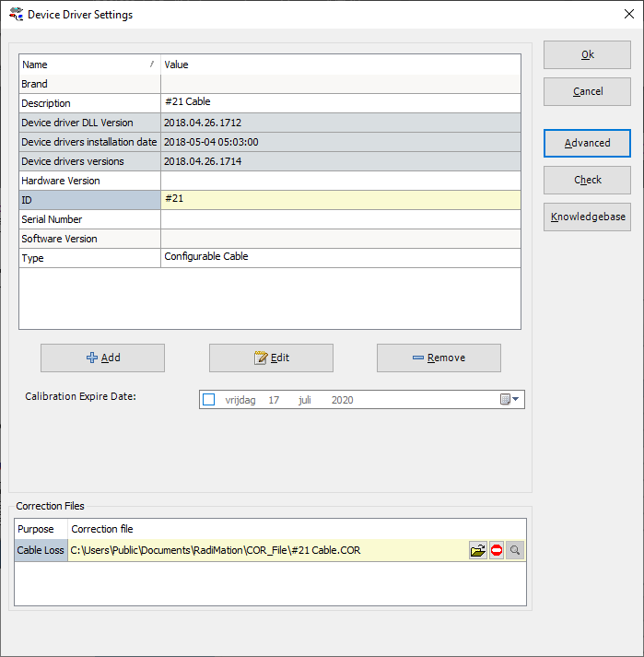Viewport: 644px width, 657px height.
Task: Click the Cancel button
Action: pyautogui.click(x=587, y=91)
